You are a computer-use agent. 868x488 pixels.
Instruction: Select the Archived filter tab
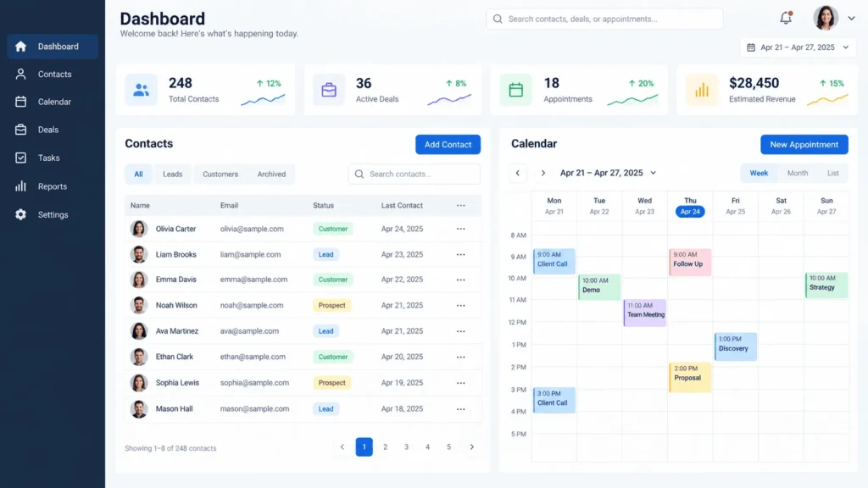point(271,175)
